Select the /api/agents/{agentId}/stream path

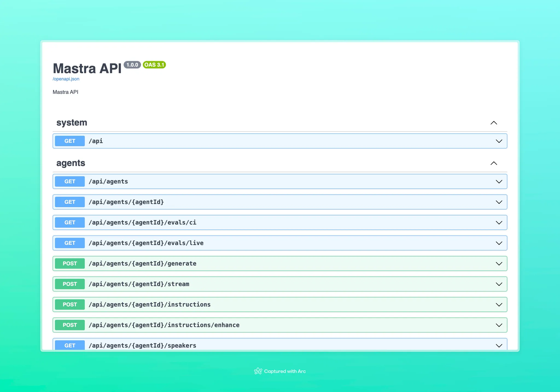tap(139, 284)
